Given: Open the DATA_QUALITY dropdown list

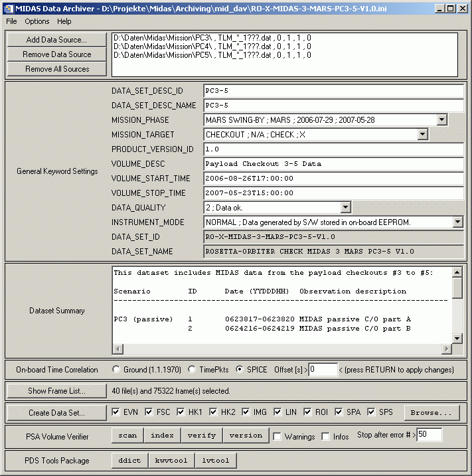Looking at the screenshot, I should [x=345, y=208].
